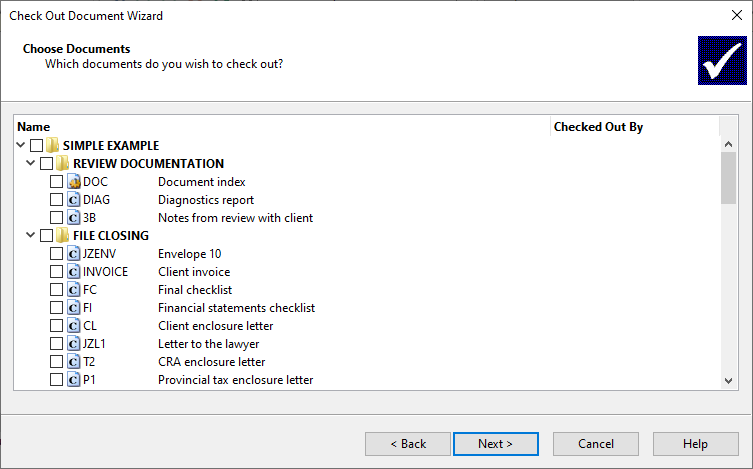Click the P1 provincial tax letter icon

point(73,380)
